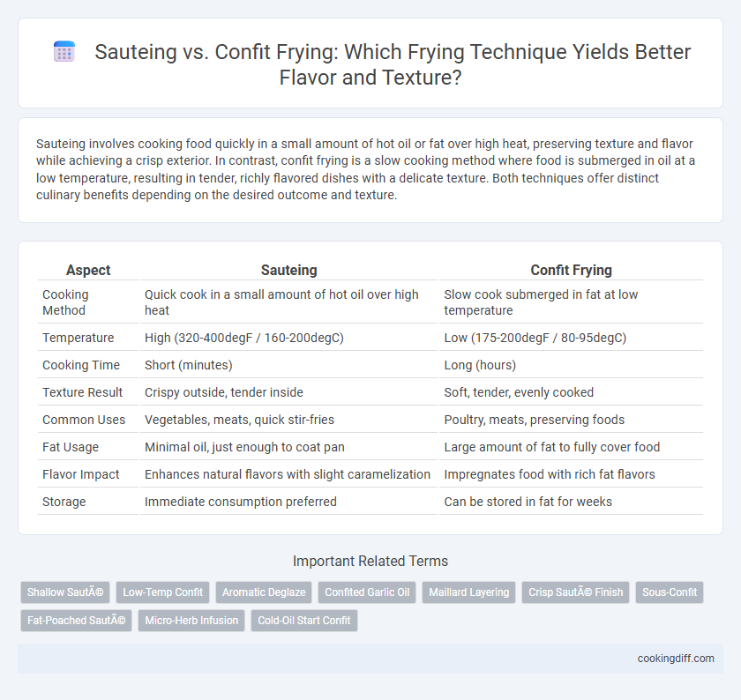
Task: Click the Confit Frying column header
Action: point(571,270)
